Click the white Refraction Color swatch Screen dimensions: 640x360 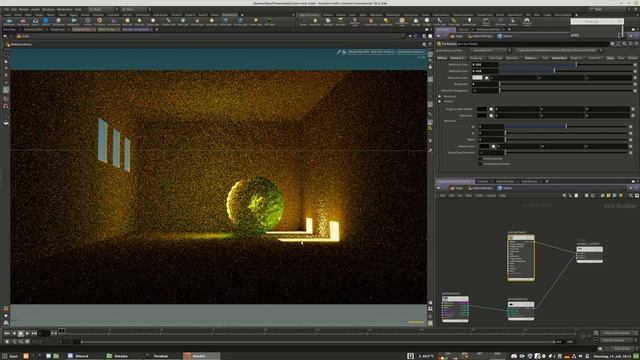(477, 78)
